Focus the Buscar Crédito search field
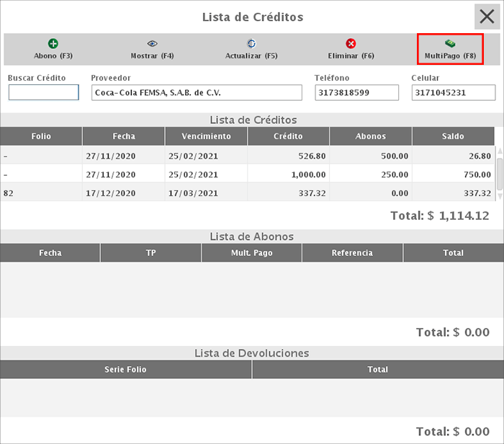The height and width of the screenshot is (444, 504). click(x=43, y=93)
